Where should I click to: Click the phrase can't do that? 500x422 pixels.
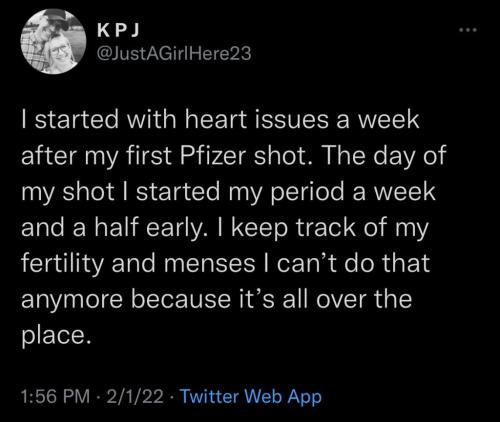coord(353,264)
